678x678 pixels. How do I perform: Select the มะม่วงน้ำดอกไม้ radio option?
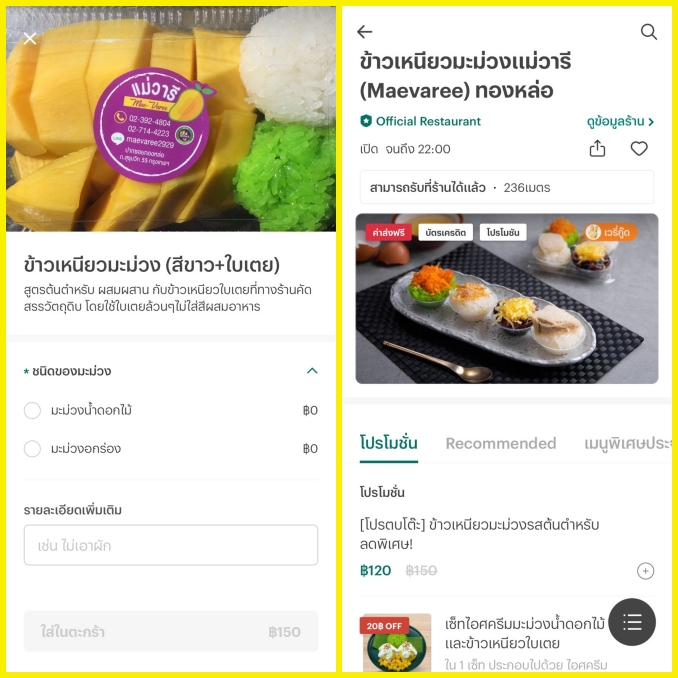[32, 410]
